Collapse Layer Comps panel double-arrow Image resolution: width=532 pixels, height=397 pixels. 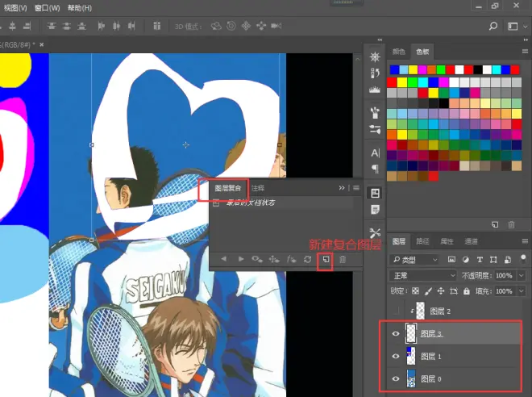tap(342, 188)
